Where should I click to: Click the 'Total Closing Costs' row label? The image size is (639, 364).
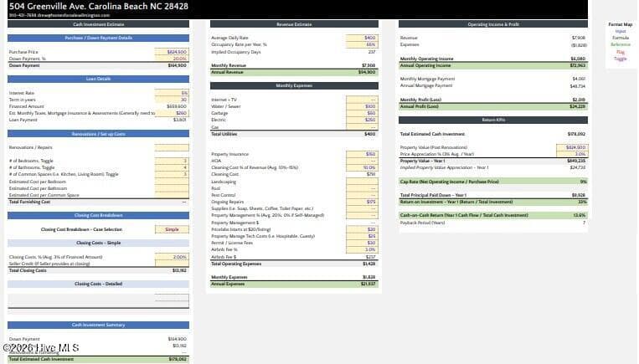28,270
